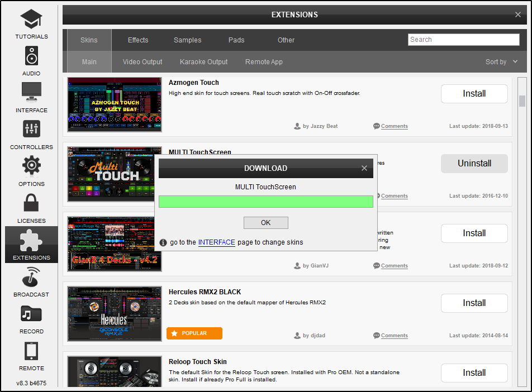Click the green download progress bar
The width and height of the screenshot is (532, 392).
(266, 202)
